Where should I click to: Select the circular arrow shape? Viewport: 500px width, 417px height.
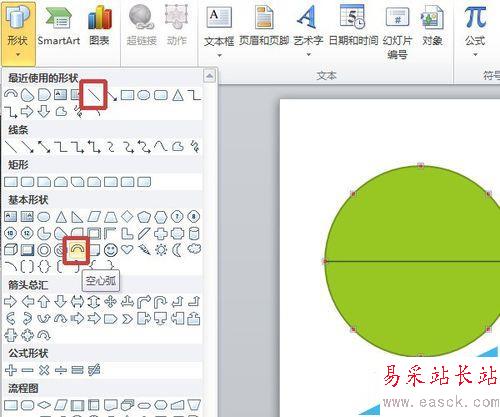(x=44, y=335)
